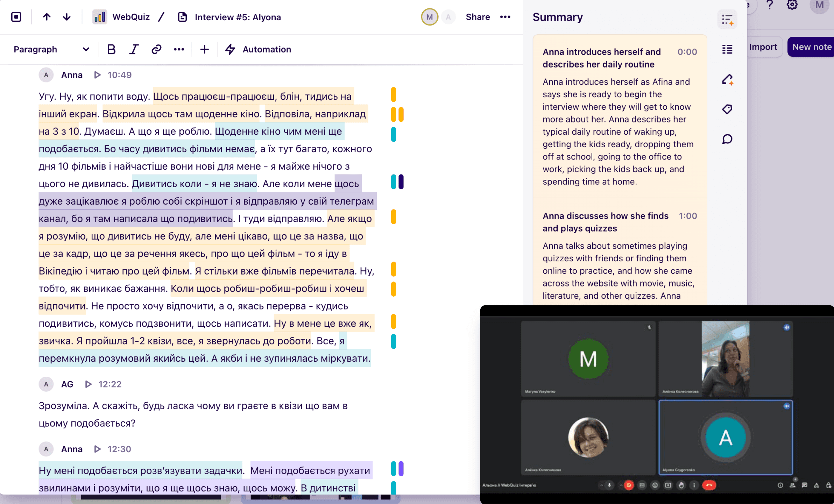Screen dimensions: 834x504
Task: Click the New note button
Action: (811, 47)
